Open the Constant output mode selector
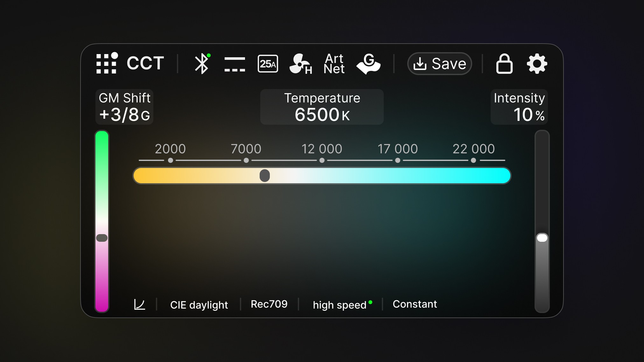The width and height of the screenshot is (644, 362). pos(415,304)
